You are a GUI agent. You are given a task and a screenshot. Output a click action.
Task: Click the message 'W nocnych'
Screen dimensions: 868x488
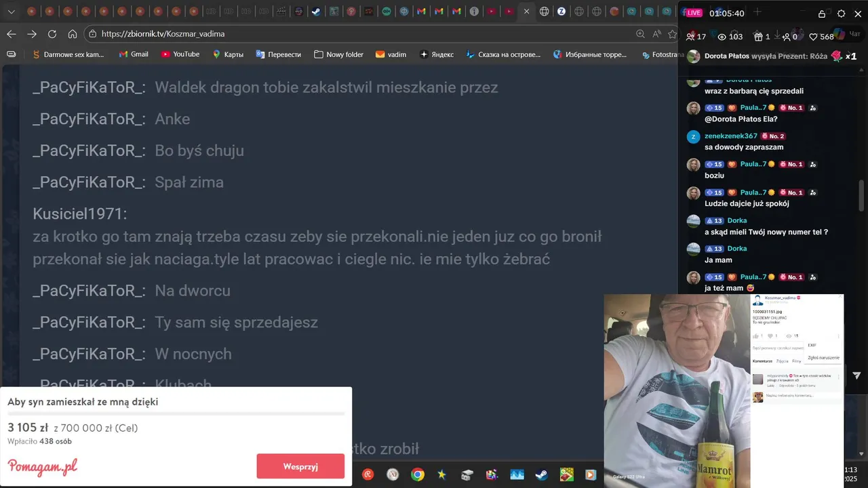[193, 354]
